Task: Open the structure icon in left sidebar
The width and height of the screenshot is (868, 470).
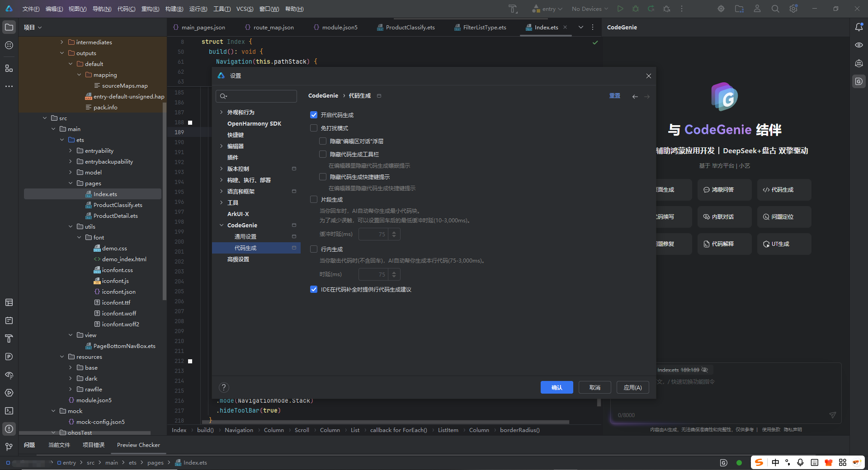Action: pos(9,68)
